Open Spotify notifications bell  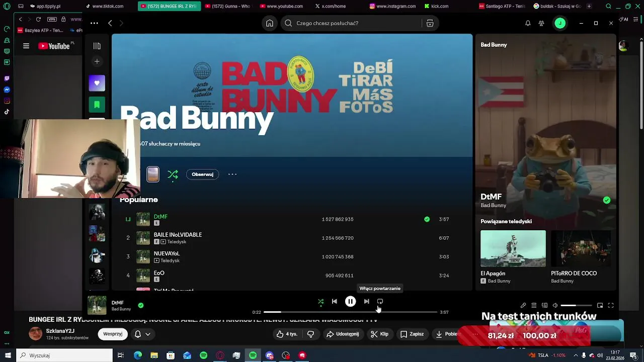tap(528, 23)
